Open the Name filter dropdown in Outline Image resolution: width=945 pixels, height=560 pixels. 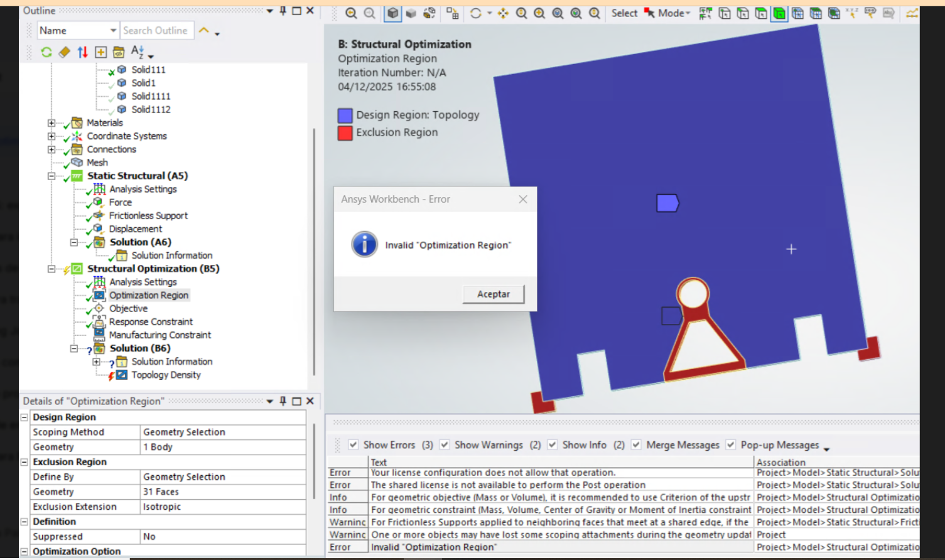pos(113,30)
